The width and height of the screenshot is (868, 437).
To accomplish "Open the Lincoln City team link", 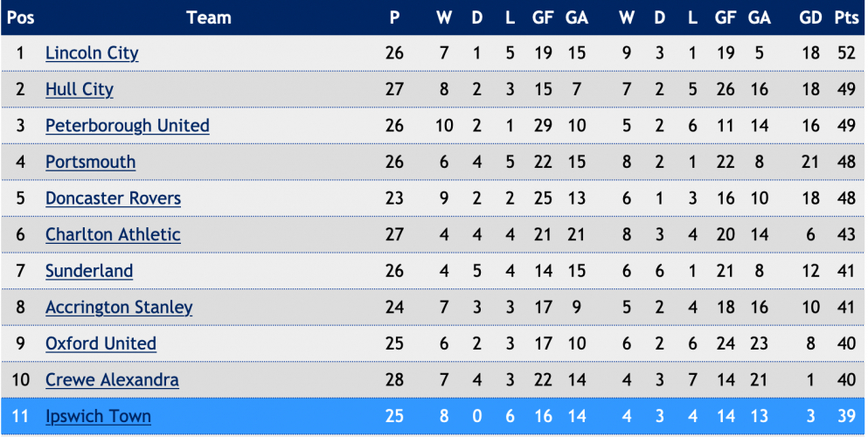I will pyautogui.click(x=92, y=53).
